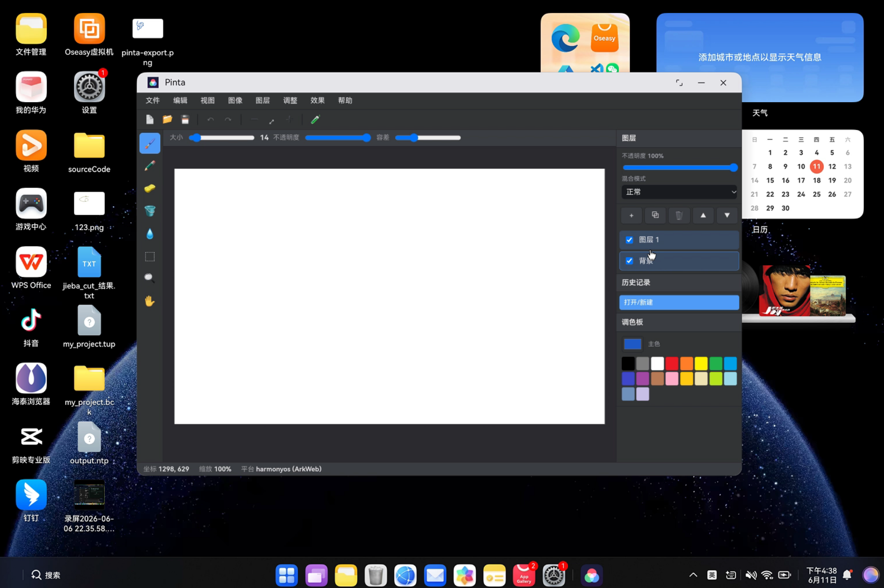884x588 pixels.
Task: Click on the white drawing canvas
Action: pyautogui.click(x=389, y=296)
